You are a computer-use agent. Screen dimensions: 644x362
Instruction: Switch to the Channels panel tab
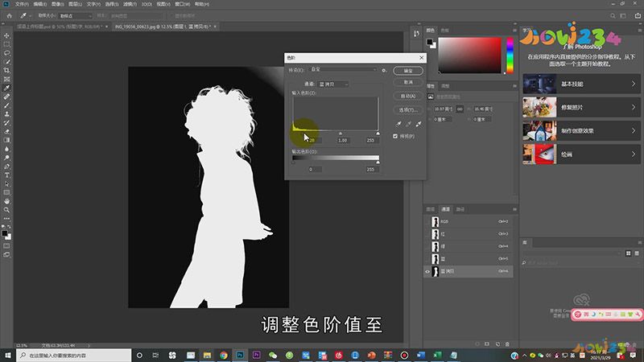click(x=445, y=209)
